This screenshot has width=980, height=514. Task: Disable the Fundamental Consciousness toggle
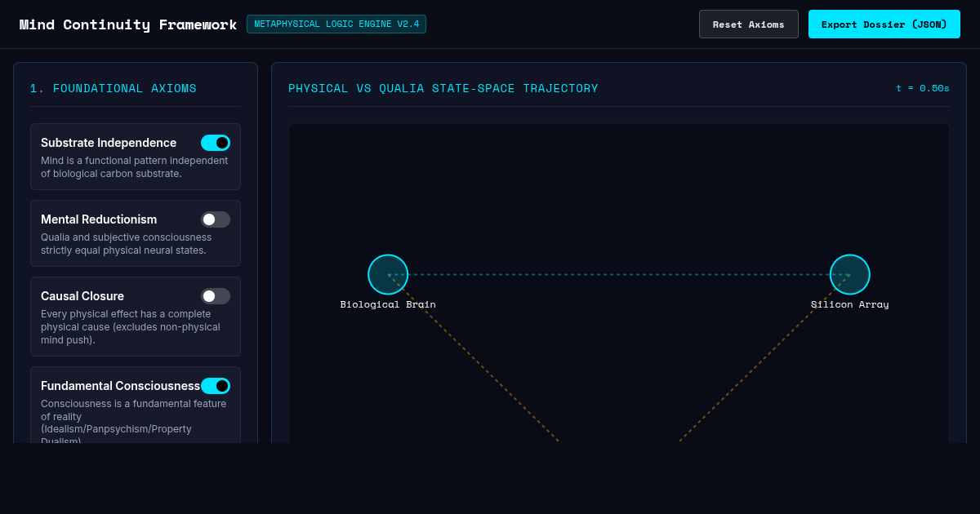216,386
